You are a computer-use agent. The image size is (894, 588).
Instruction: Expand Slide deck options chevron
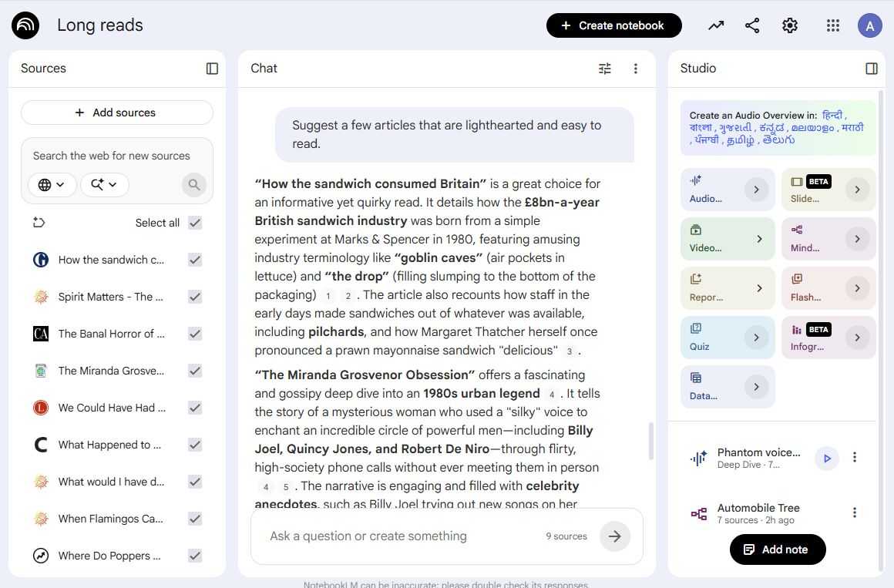pos(857,190)
